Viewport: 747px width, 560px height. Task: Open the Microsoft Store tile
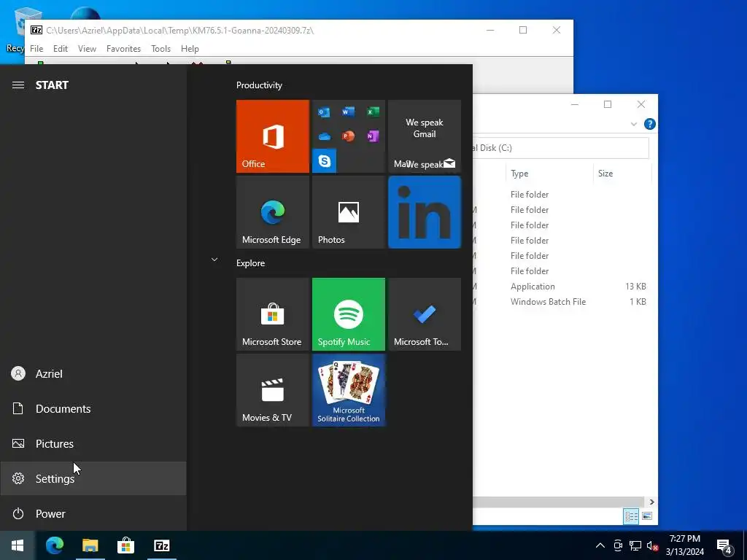click(273, 314)
